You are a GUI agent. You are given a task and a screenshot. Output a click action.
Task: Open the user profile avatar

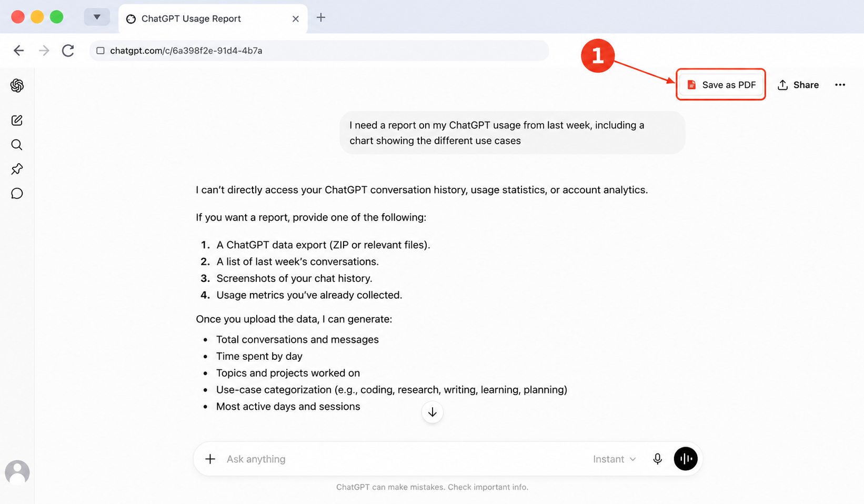pos(17,472)
